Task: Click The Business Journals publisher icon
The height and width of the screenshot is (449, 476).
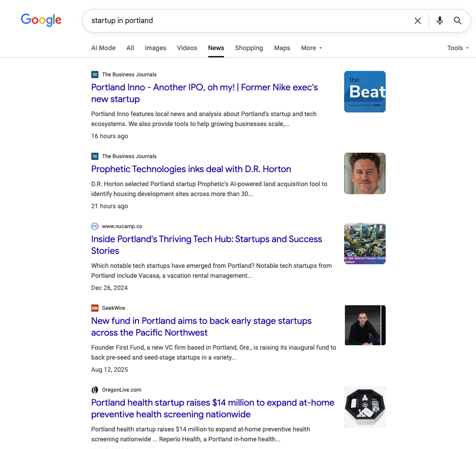Action: pos(95,75)
